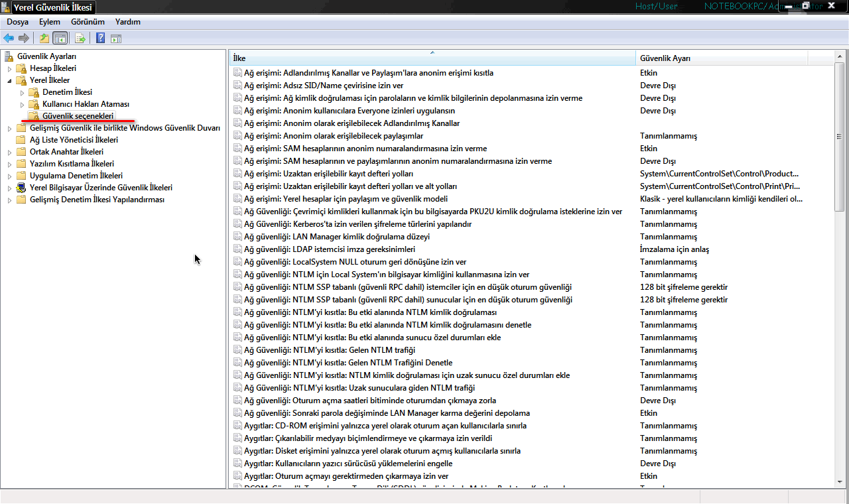Go up one level via folder-arrow icon
Image resolution: width=849 pixels, height=504 pixels.
(x=44, y=38)
